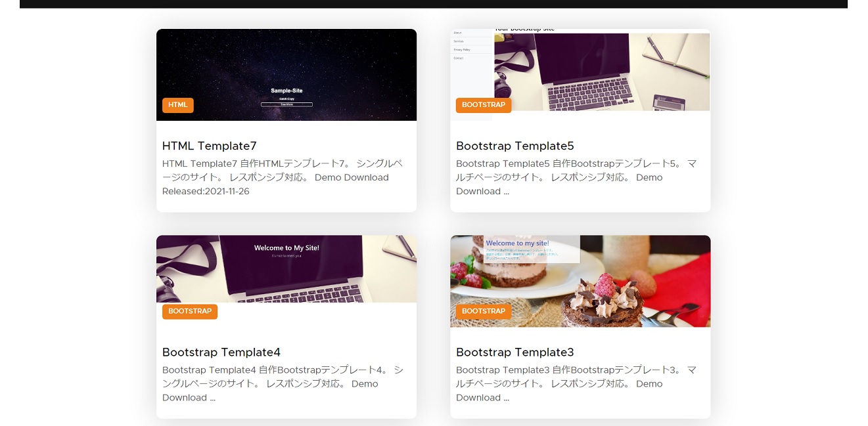
Task: Click BOOTSTRAP badge on Template4 card
Action: [190, 311]
